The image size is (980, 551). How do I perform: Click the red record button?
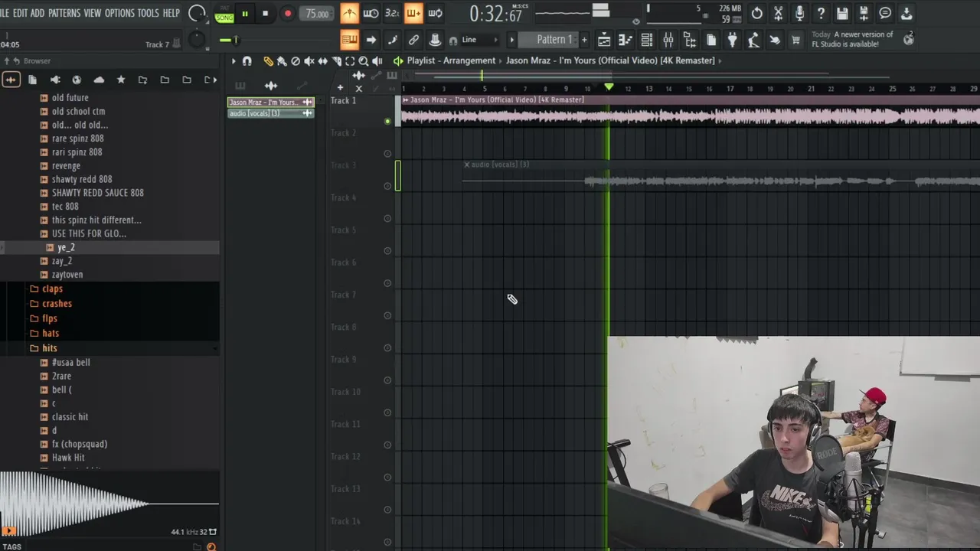(x=288, y=14)
